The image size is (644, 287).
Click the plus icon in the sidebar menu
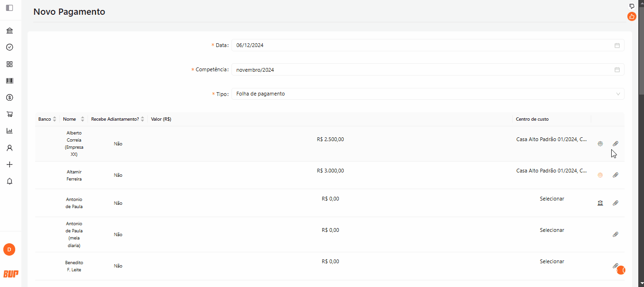(x=10, y=164)
